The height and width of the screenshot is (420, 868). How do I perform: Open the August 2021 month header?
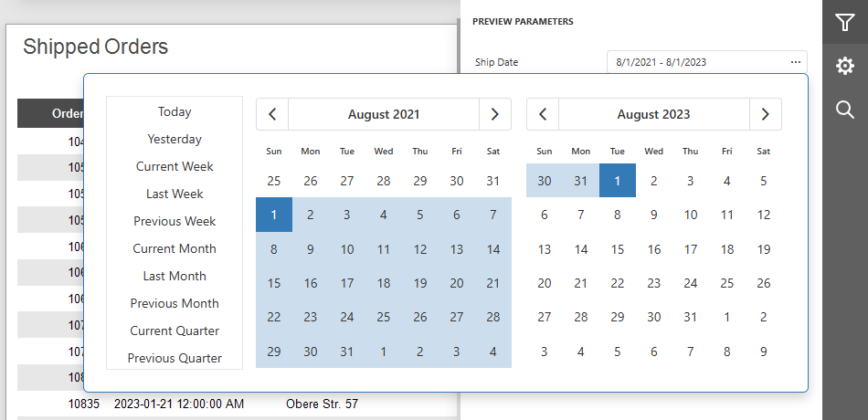pyautogui.click(x=384, y=114)
